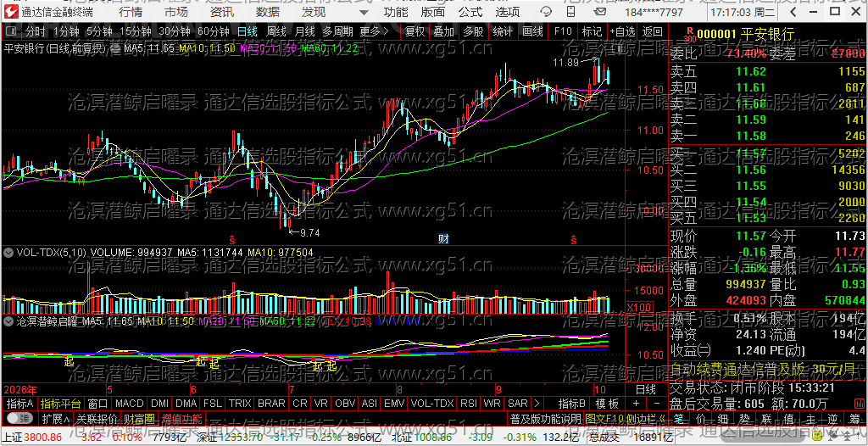Image resolution: width=868 pixels, height=446 pixels.
Task: Click the 返回 return button
Action: [x=653, y=32]
